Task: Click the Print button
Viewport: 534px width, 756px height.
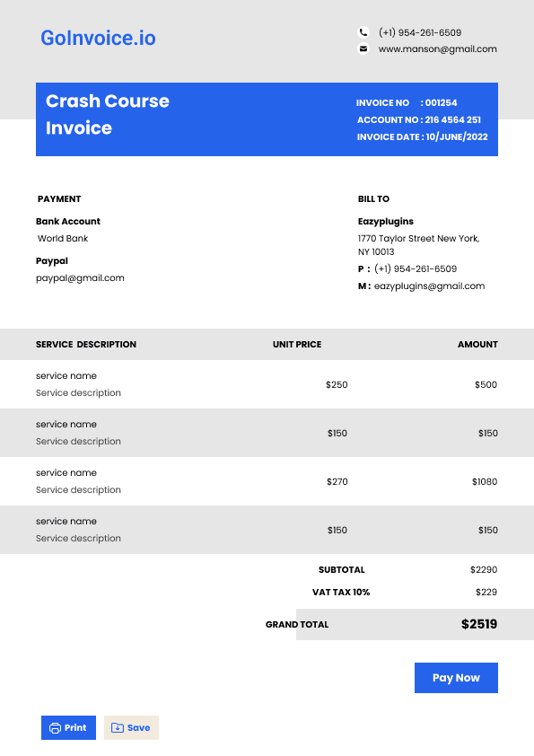Action: (68, 728)
